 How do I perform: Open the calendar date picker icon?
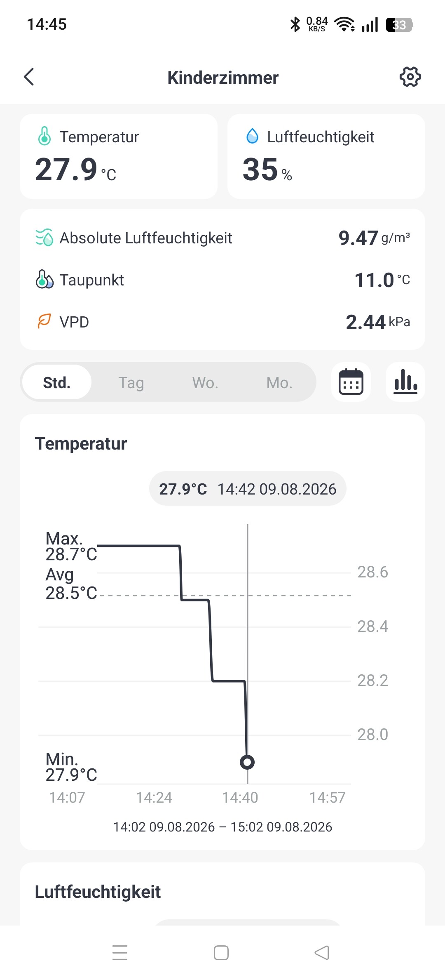pos(351,382)
